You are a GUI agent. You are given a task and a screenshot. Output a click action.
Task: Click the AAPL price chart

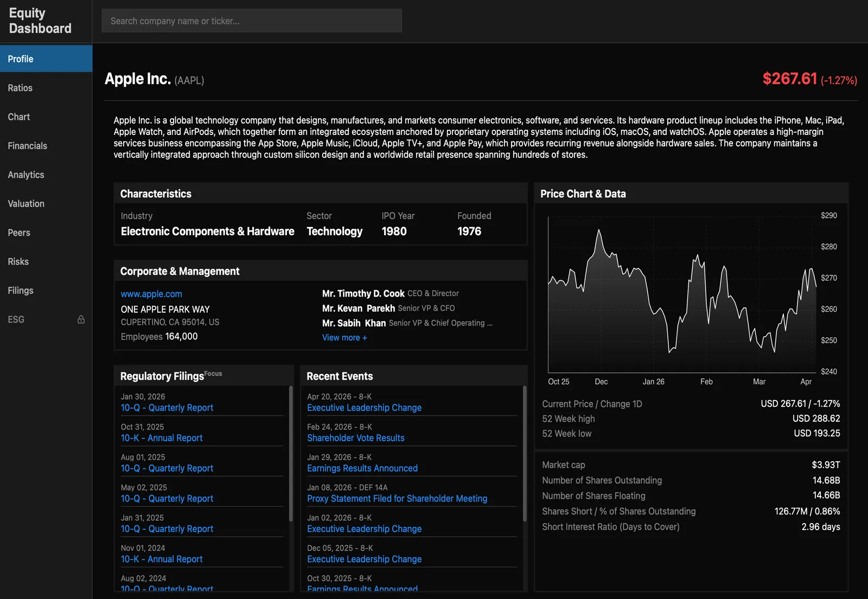click(682, 295)
